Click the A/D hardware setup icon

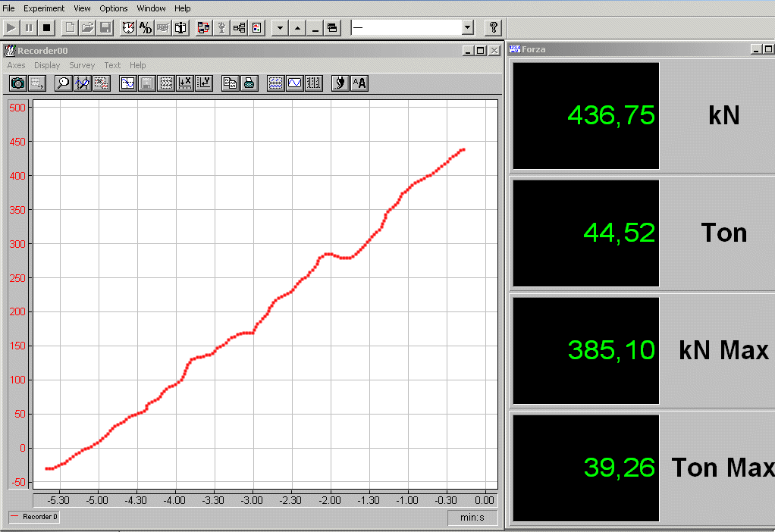coord(146,28)
